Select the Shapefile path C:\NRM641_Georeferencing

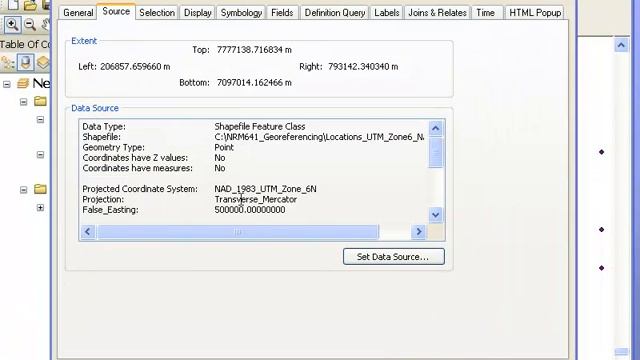[319, 137]
